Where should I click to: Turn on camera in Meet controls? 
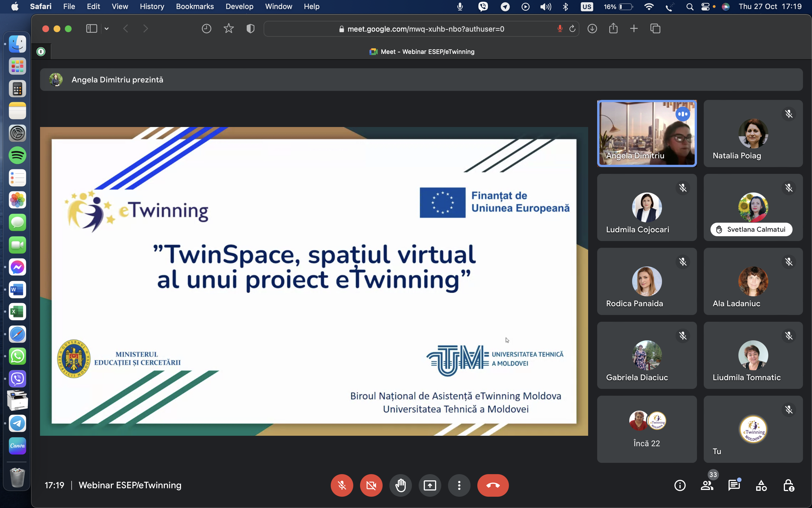(371, 485)
